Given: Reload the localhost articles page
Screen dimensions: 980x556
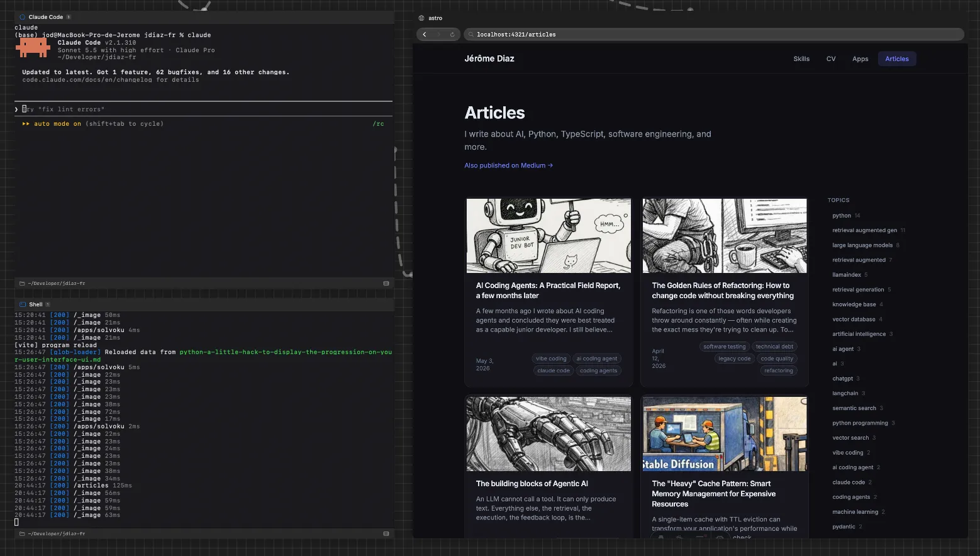Looking at the screenshot, I should 452,35.
